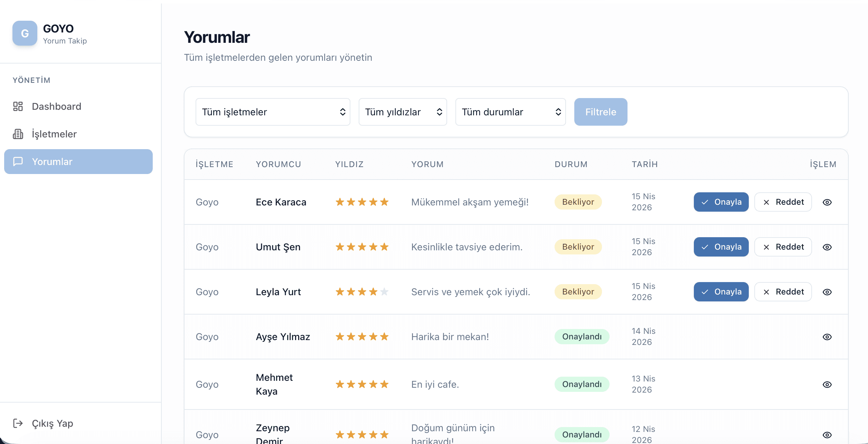Screen dimensions: 868x444
Task: Click the empty fifth star in Leyla Yurt's rating
Action: pos(385,291)
